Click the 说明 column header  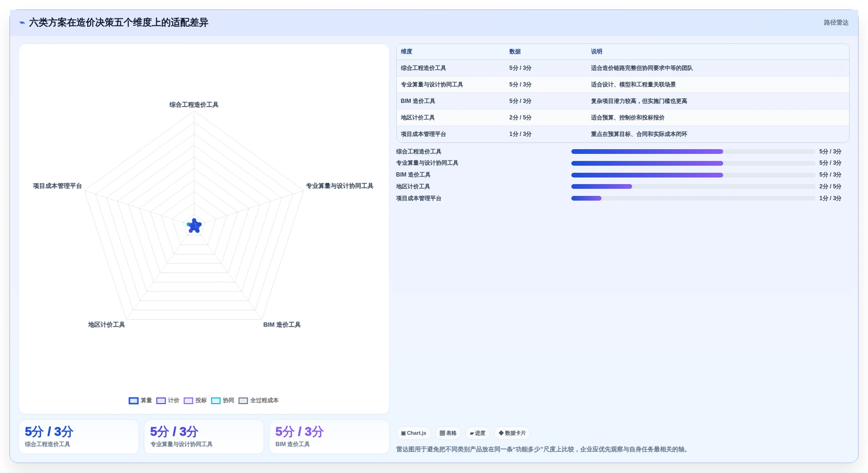point(596,51)
